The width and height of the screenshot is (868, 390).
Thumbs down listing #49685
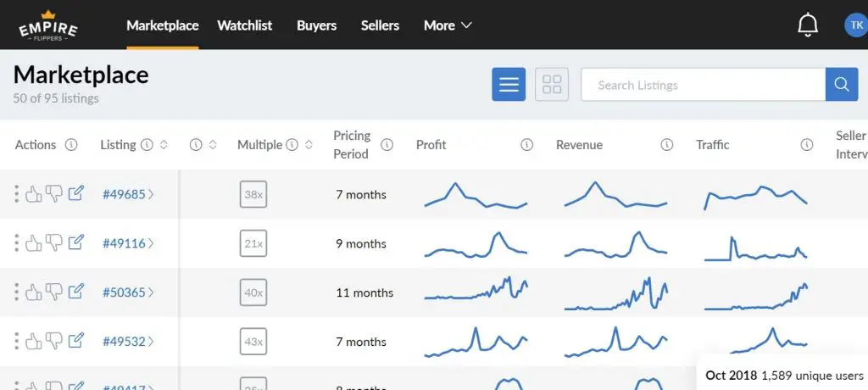tap(54, 194)
